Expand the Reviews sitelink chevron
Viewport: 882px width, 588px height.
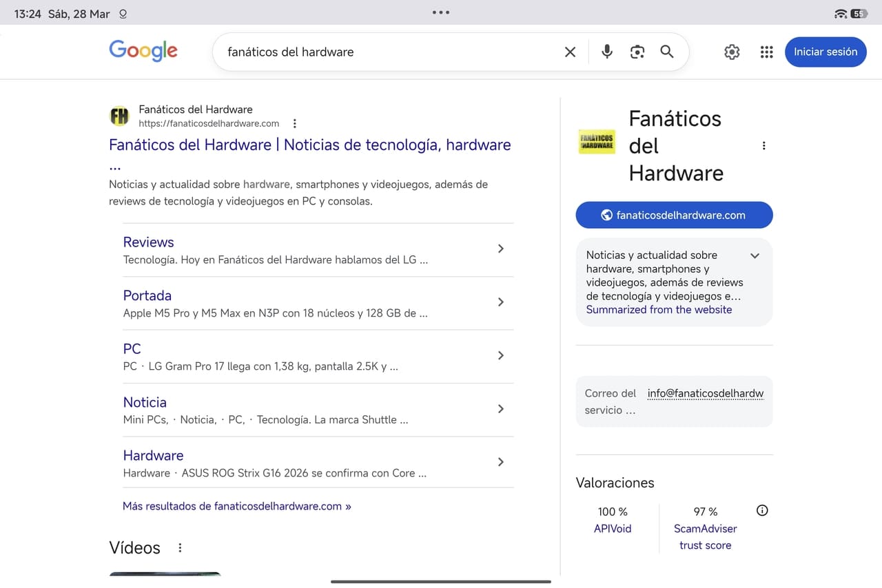point(501,249)
